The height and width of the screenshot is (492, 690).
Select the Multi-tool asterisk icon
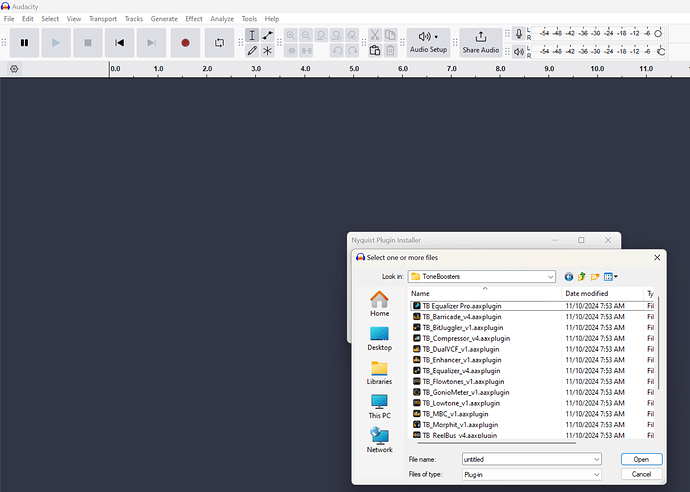coord(268,51)
